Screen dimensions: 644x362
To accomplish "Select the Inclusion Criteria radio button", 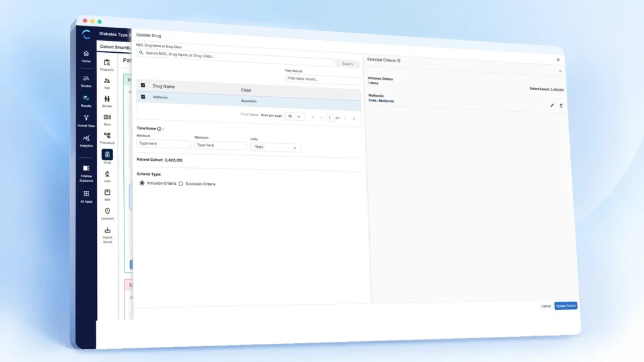I will [142, 183].
